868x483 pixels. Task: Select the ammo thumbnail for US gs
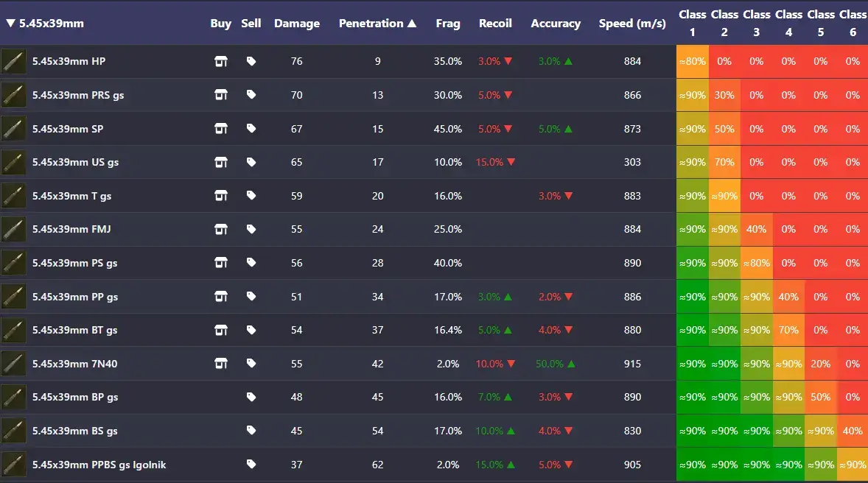coord(13,162)
